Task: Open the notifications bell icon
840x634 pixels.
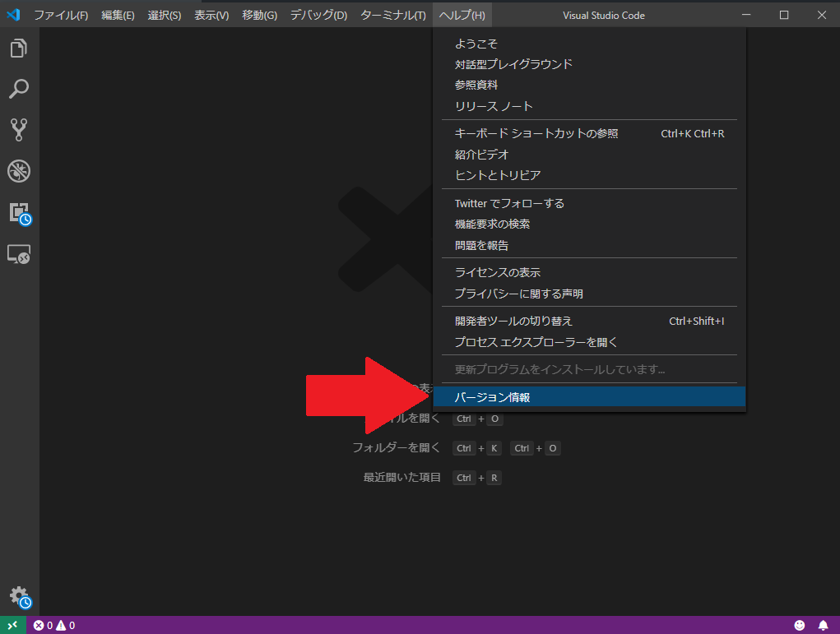Action: 823,625
